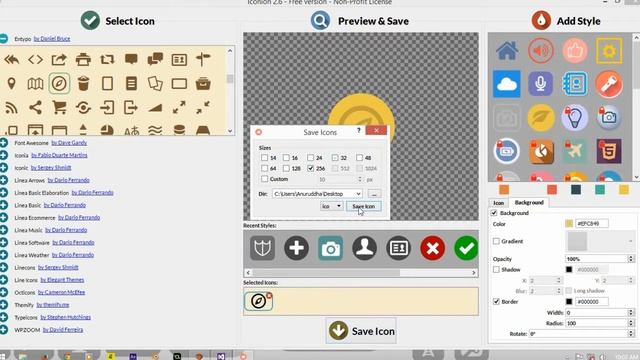Choose the dark navy palette swatch
This screenshot has height=360, width=640.
coord(576,189)
